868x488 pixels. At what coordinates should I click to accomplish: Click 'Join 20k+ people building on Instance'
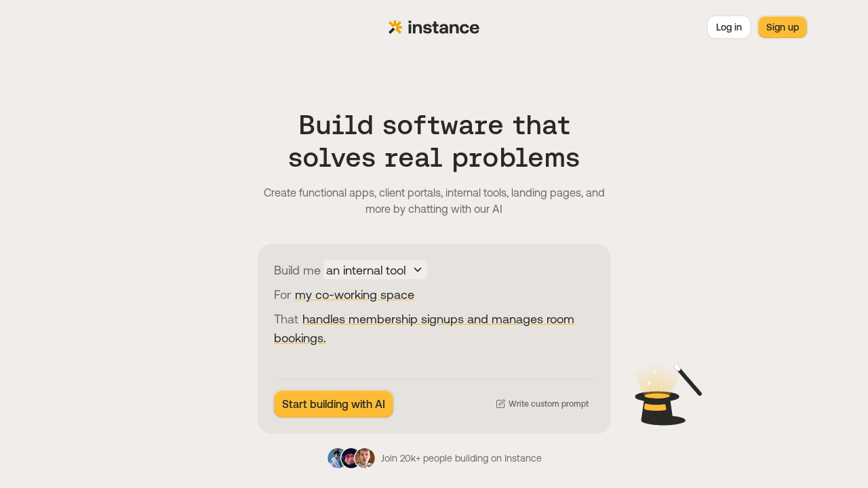[x=460, y=458]
